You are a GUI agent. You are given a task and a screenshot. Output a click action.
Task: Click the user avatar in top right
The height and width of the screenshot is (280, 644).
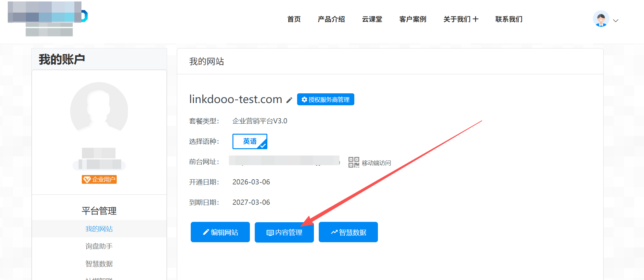tap(601, 19)
